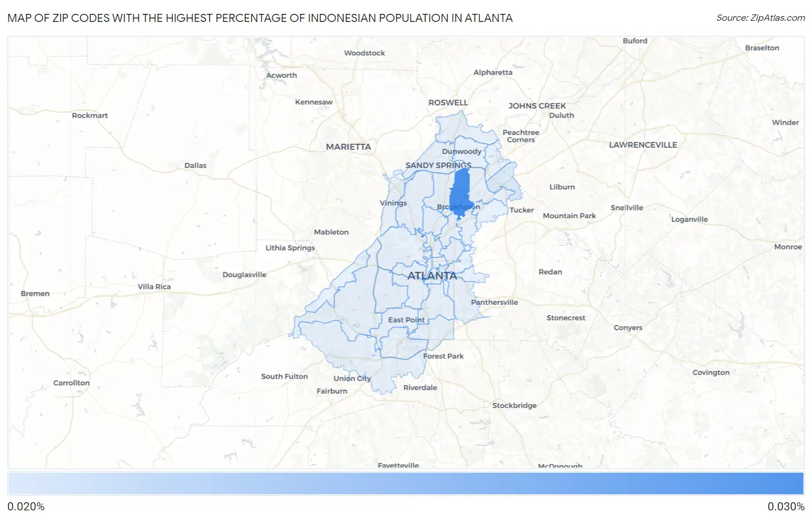Click the Stonecrest label
812x519 pixels.
click(x=565, y=318)
